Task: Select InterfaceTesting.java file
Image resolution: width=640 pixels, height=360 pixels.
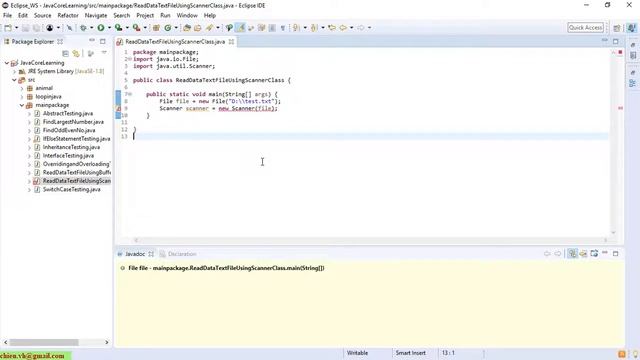Action: pos(68,156)
